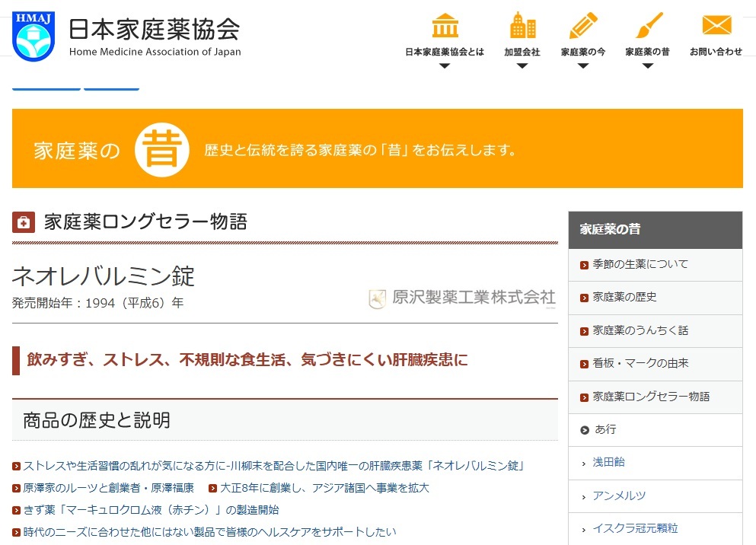Click arrow icon beside 家庭薬のうんちく話

pos(585,331)
